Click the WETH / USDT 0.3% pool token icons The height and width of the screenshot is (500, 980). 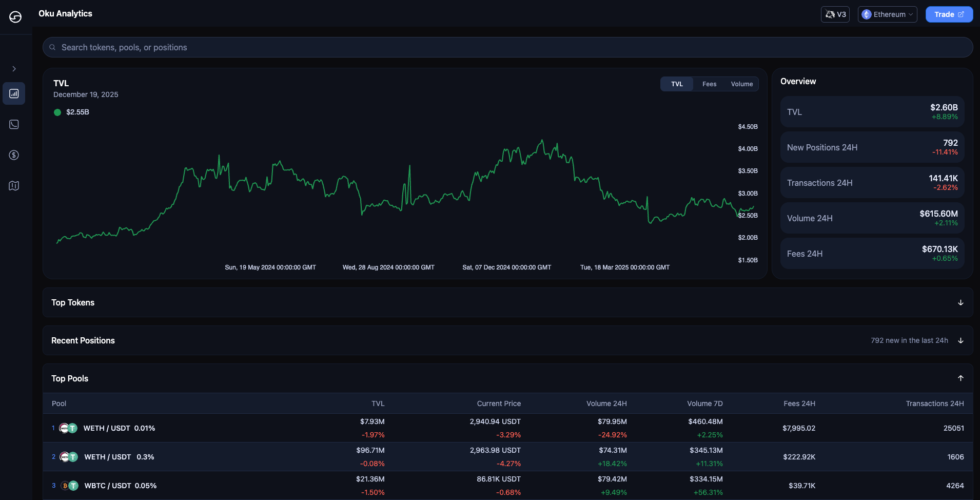click(69, 457)
